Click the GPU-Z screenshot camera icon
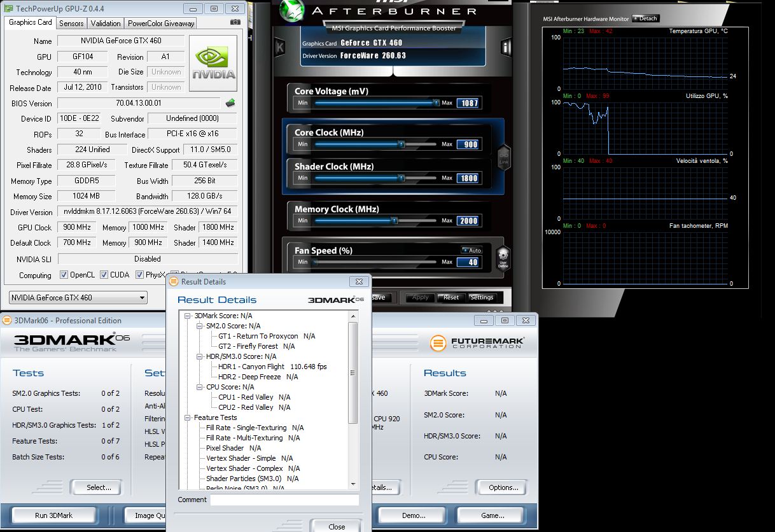The image size is (775, 532). tap(236, 22)
